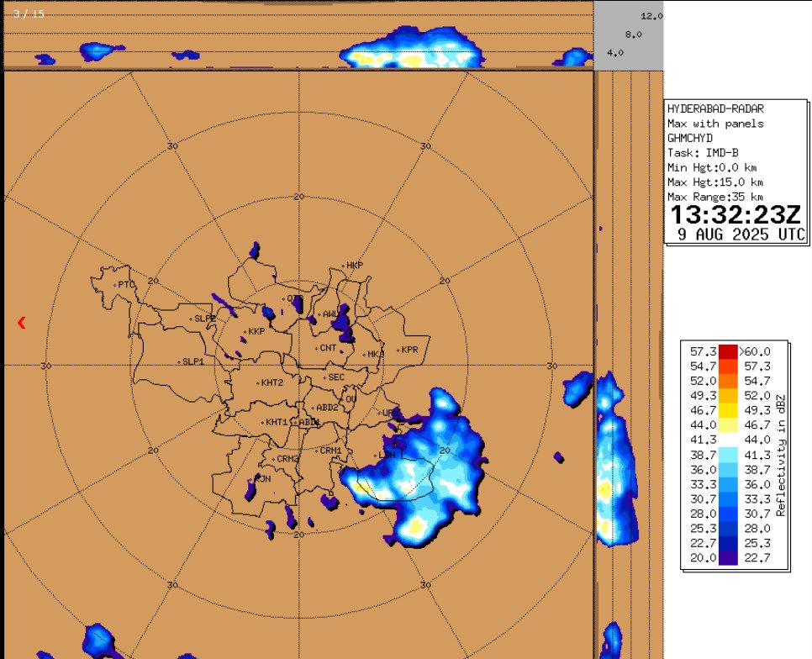Click the Min Hgt:0.0 km line
Viewport: 812px width, 659px height.
coord(712,167)
